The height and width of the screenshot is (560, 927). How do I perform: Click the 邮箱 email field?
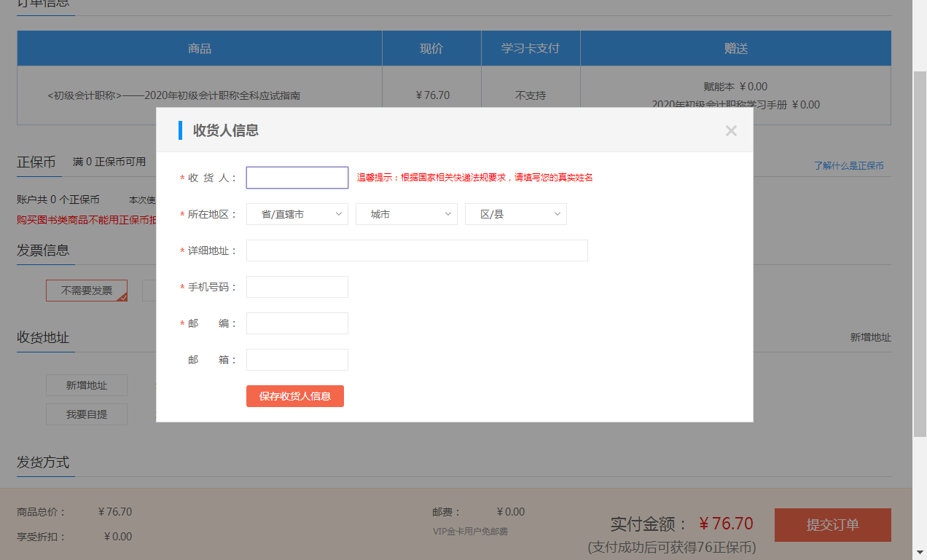[x=297, y=359]
